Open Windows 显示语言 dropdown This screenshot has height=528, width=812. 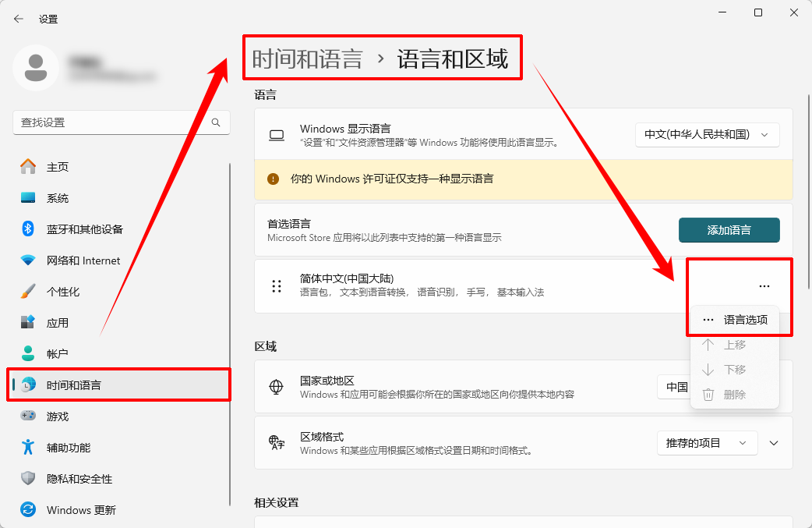coord(707,135)
